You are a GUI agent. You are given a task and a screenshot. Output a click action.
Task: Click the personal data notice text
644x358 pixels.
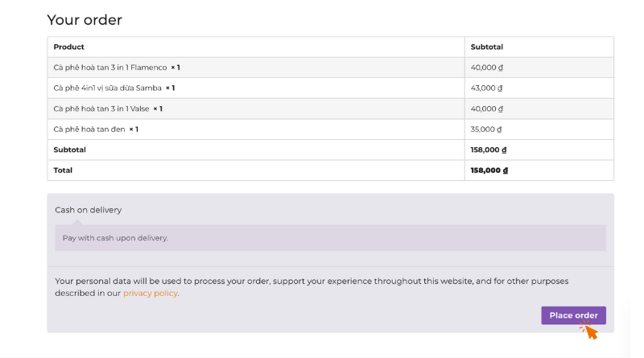312,287
